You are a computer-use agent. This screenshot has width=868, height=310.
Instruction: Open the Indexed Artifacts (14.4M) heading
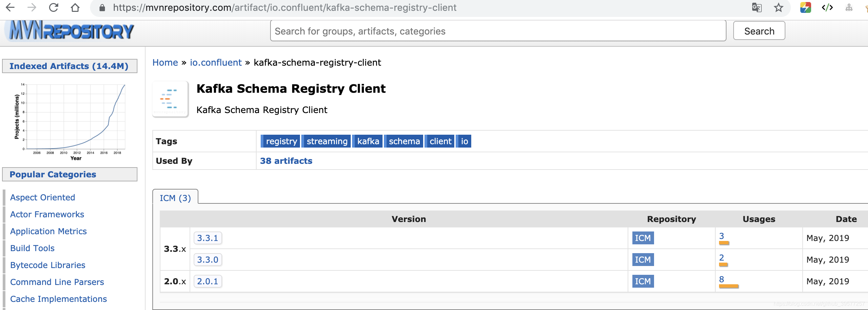[69, 66]
